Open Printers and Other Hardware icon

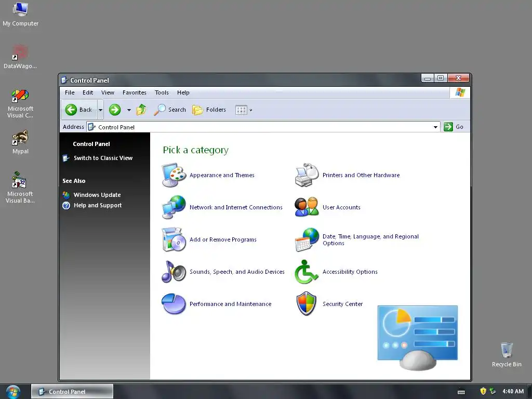pos(307,175)
